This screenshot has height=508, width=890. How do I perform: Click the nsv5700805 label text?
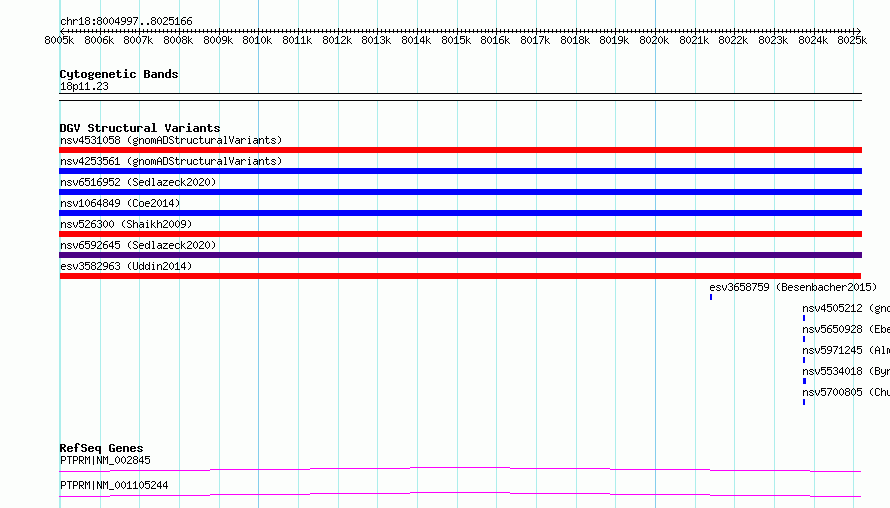coord(832,392)
